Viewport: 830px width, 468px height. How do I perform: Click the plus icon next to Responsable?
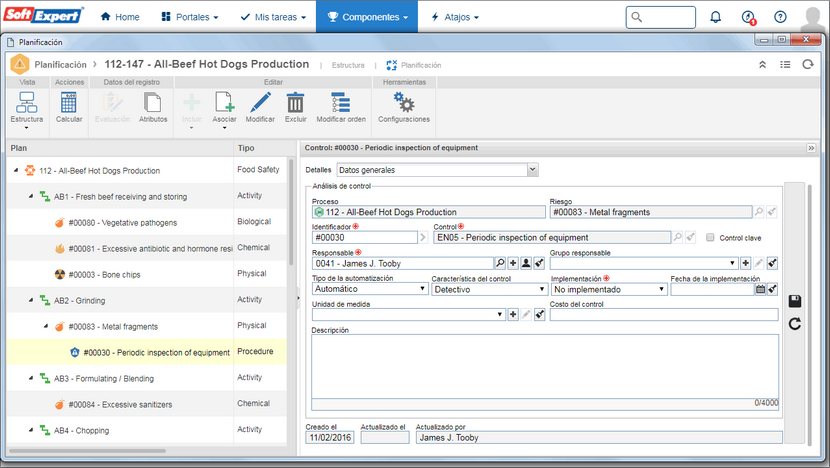click(513, 263)
